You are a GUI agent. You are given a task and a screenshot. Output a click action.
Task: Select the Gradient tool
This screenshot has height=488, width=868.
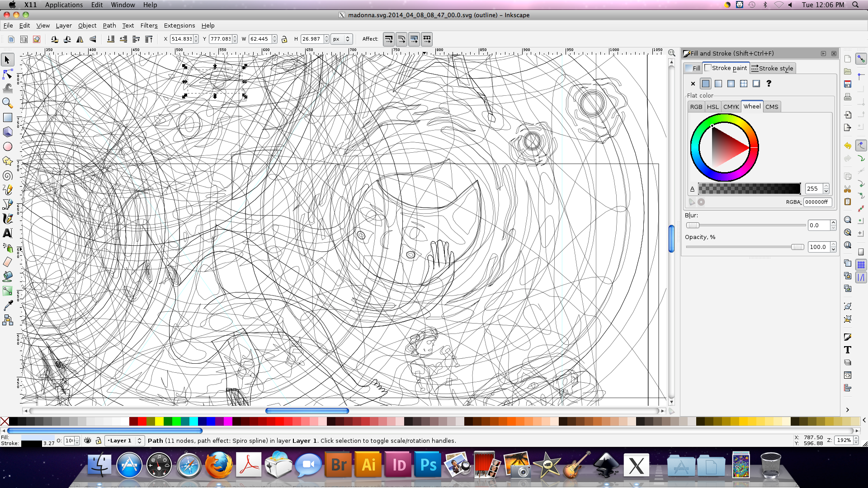click(8, 291)
